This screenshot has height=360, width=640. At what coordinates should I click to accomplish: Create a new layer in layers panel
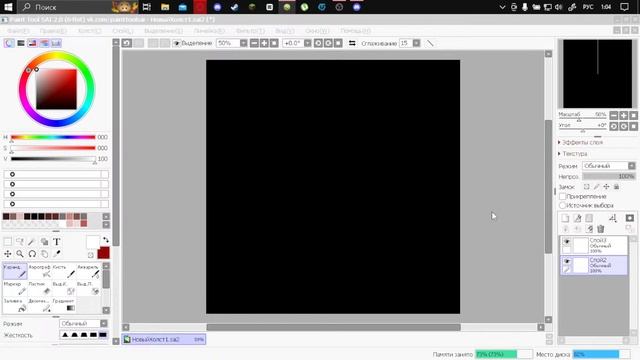click(565, 218)
